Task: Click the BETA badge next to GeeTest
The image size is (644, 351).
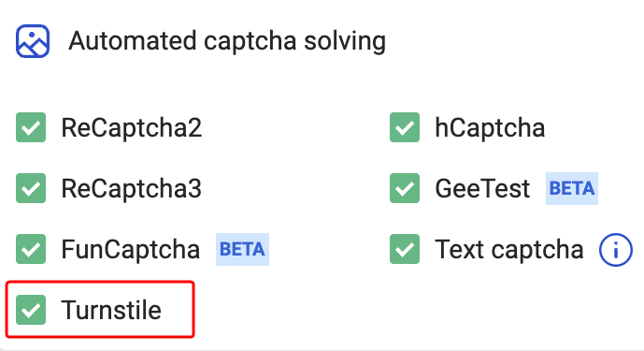Action: (x=572, y=188)
